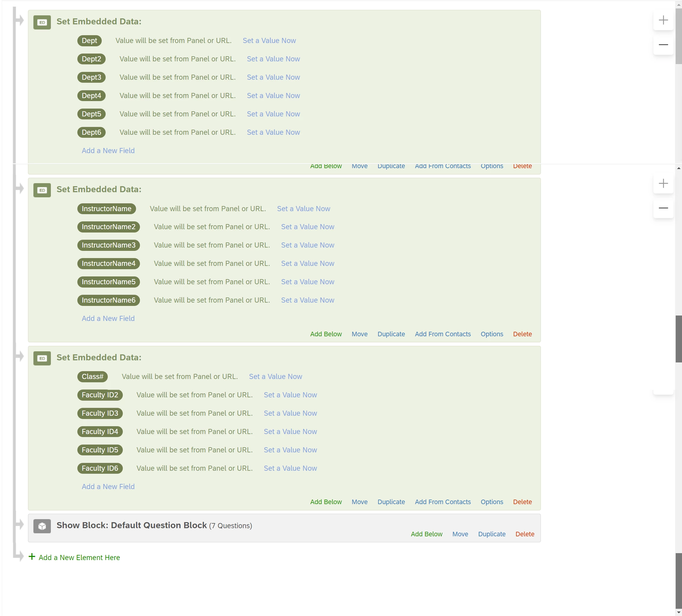Click the lower zoom out minus button
Image resolution: width=682 pixels, height=616 pixels.
(663, 208)
